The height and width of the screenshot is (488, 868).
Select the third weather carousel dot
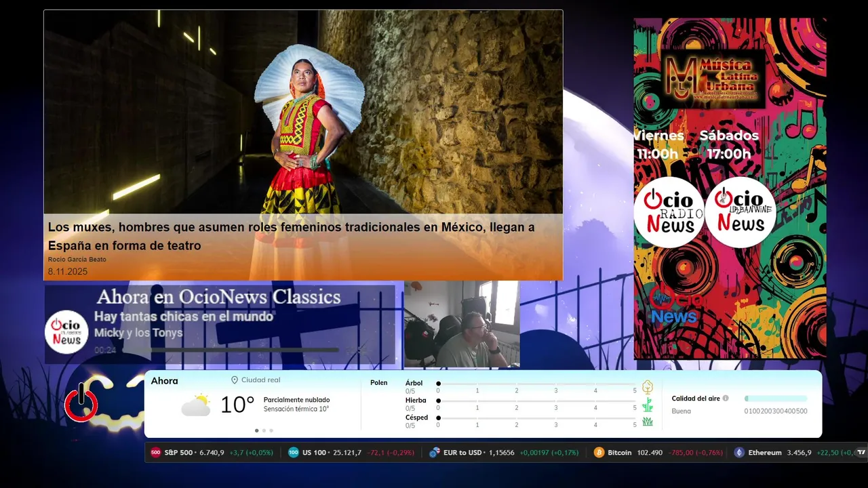[x=271, y=430]
